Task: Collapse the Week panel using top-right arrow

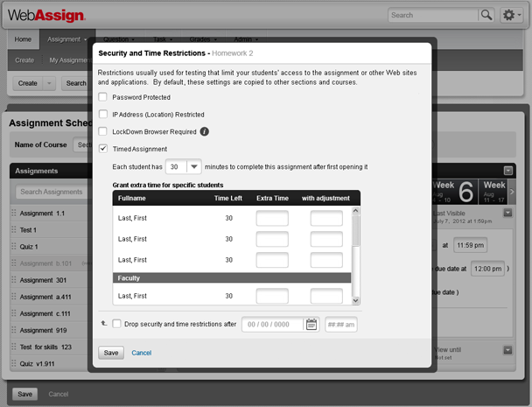Action: [x=508, y=171]
